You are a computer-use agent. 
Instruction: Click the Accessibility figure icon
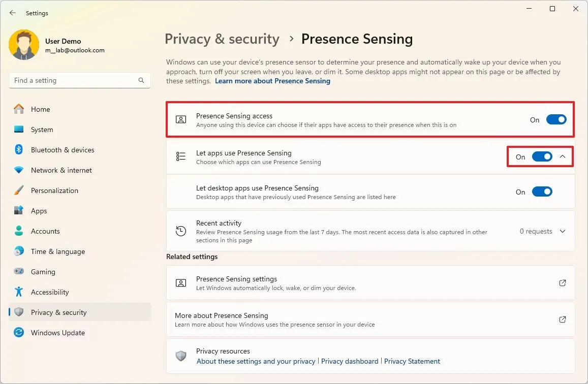pyautogui.click(x=19, y=292)
